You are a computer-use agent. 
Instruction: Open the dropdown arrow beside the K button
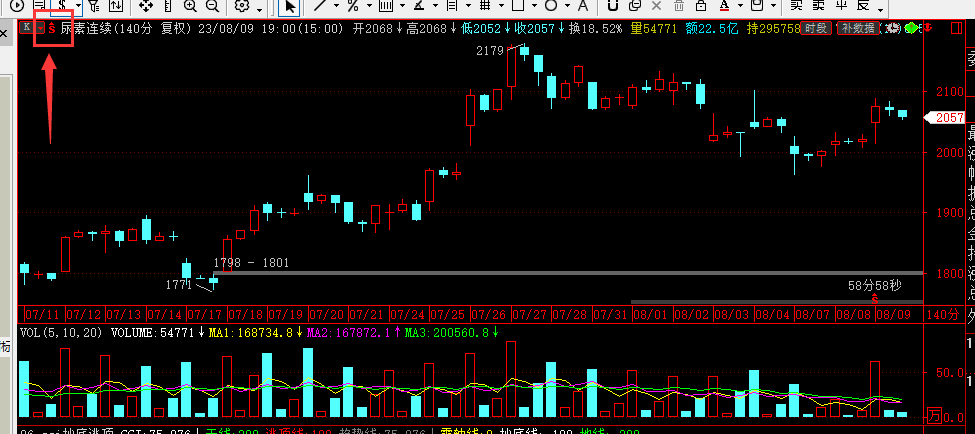[38, 29]
